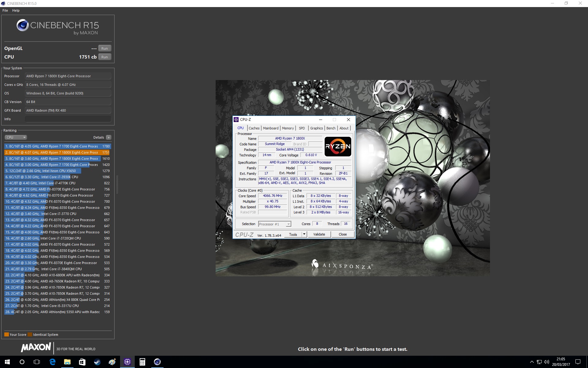Image resolution: width=588 pixels, height=368 pixels.
Task: Open Microsoft Edge from the taskbar
Action: 52,362
